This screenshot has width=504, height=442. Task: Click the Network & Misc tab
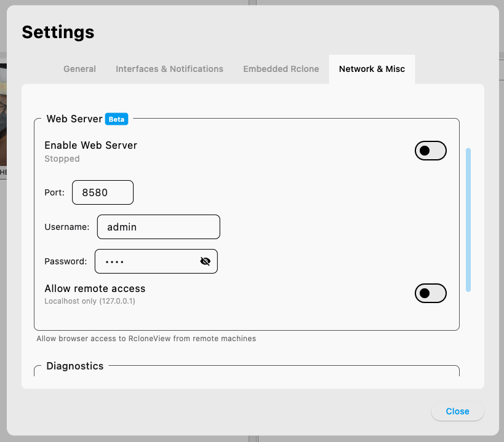[x=372, y=69]
